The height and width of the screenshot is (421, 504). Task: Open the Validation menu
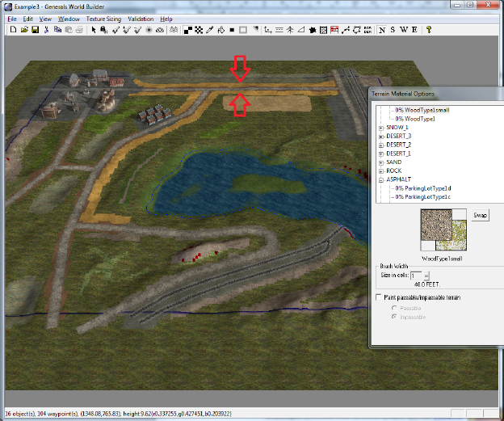pyautogui.click(x=141, y=19)
